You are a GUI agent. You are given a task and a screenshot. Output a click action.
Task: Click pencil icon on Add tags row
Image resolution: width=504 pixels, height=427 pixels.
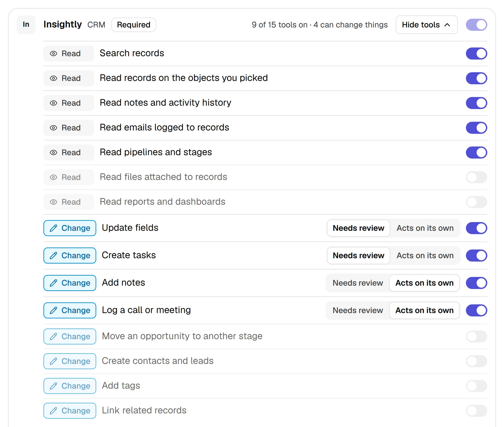coord(53,386)
